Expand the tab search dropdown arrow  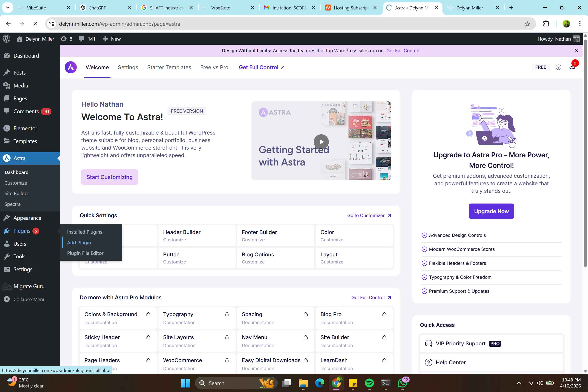[8, 8]
